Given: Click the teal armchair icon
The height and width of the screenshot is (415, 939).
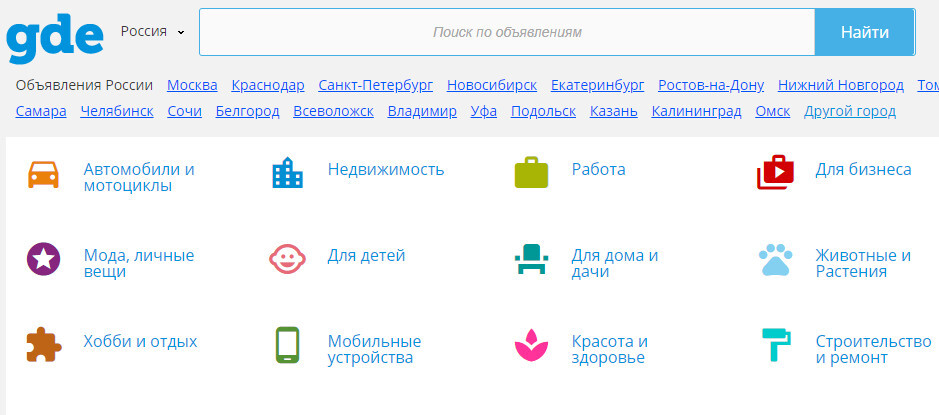Looking at the screenshot, I should coord(531,259).
